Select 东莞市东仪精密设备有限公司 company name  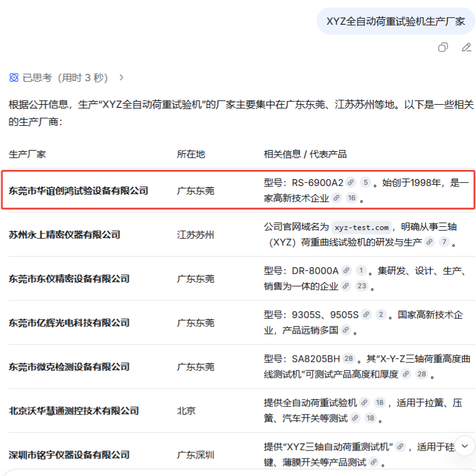[69, 279]
